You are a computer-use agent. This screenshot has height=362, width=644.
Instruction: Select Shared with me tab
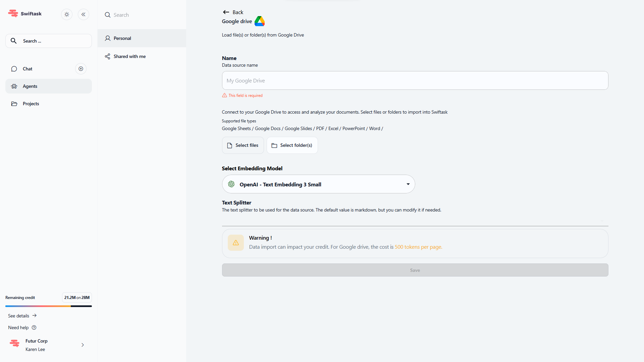[129, 56]
